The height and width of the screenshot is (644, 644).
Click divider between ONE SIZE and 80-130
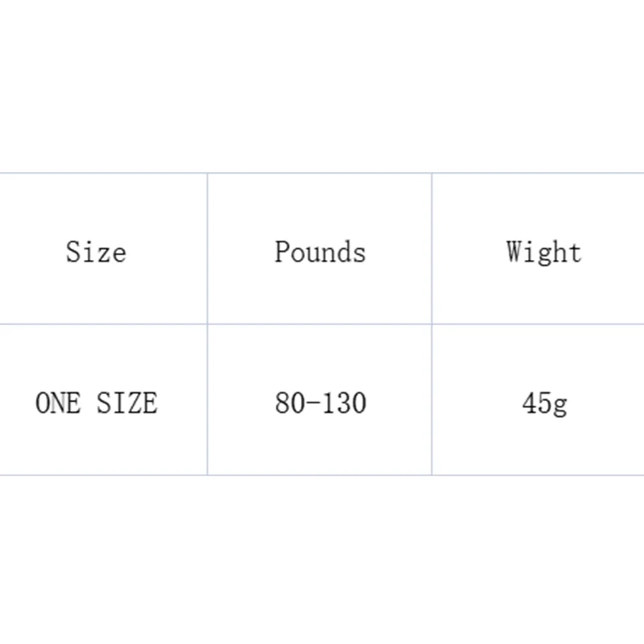pos(208,400)
